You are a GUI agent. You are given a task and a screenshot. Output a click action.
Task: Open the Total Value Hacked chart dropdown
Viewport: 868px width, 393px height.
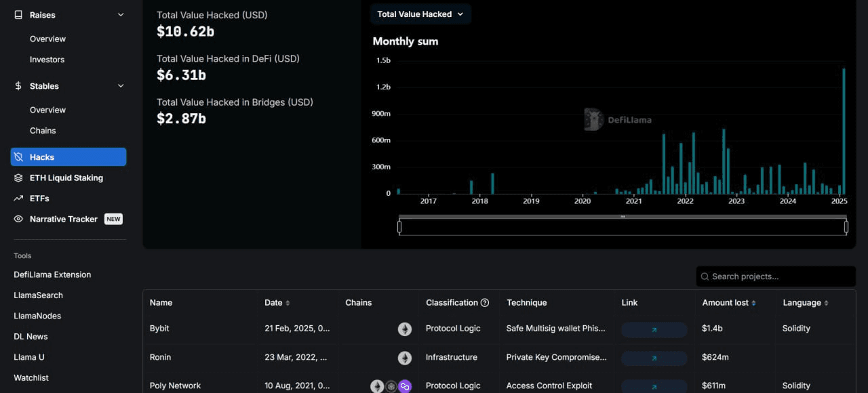[x=420, y=14]
